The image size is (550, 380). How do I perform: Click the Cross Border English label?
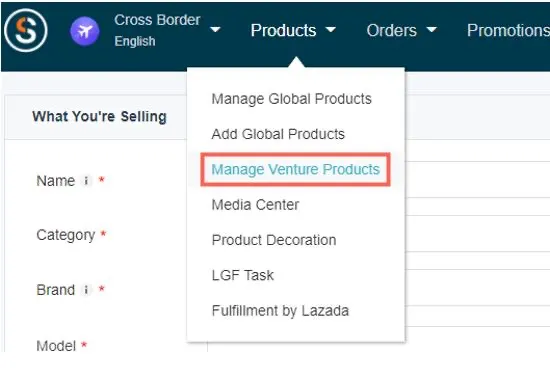(x=157, y=31)
